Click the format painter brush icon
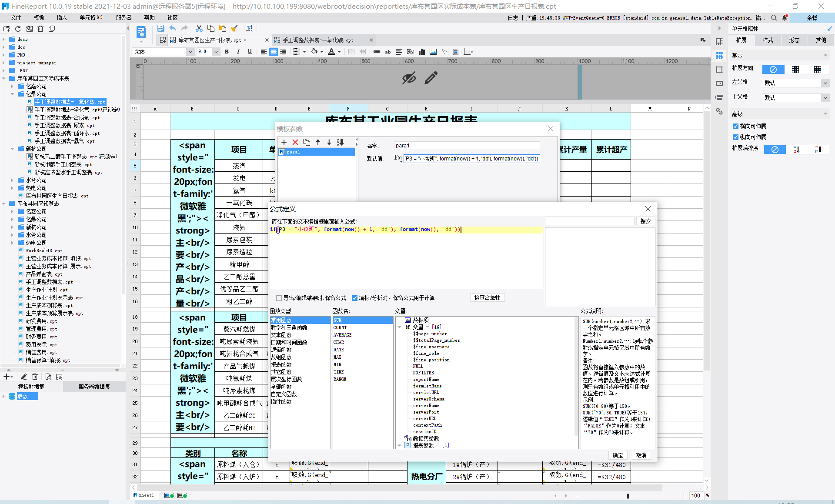The image size is (835, 504). point(234,28)
